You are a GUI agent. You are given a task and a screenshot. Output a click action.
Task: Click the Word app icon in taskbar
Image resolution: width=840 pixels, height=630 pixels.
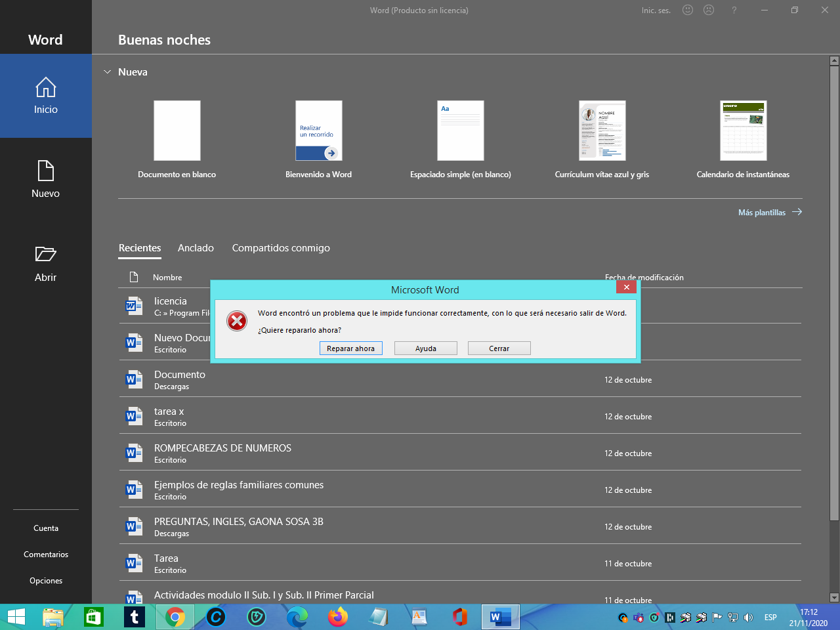pyautogui.click(x=501, y=617)
